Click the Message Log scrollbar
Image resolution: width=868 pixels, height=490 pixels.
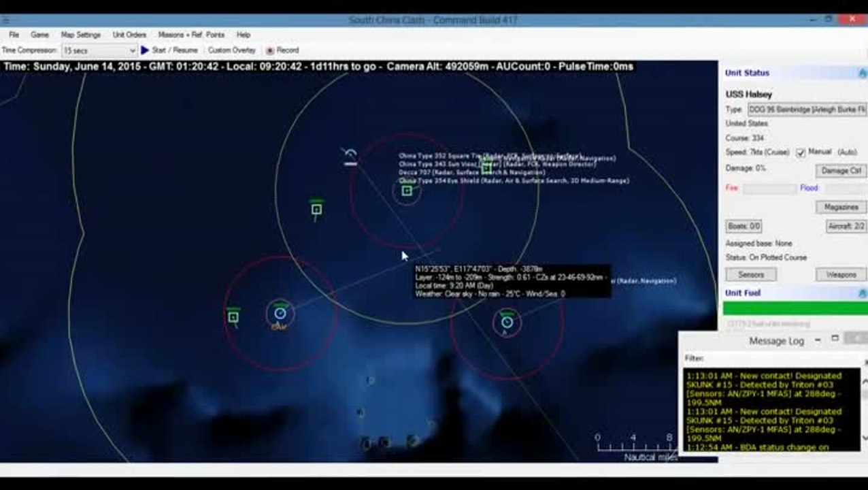coord(864,408)
